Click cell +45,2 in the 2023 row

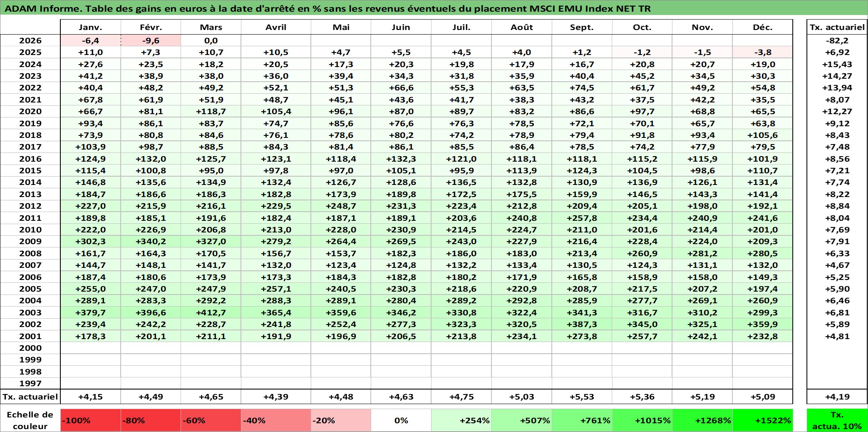click(642, 76)
